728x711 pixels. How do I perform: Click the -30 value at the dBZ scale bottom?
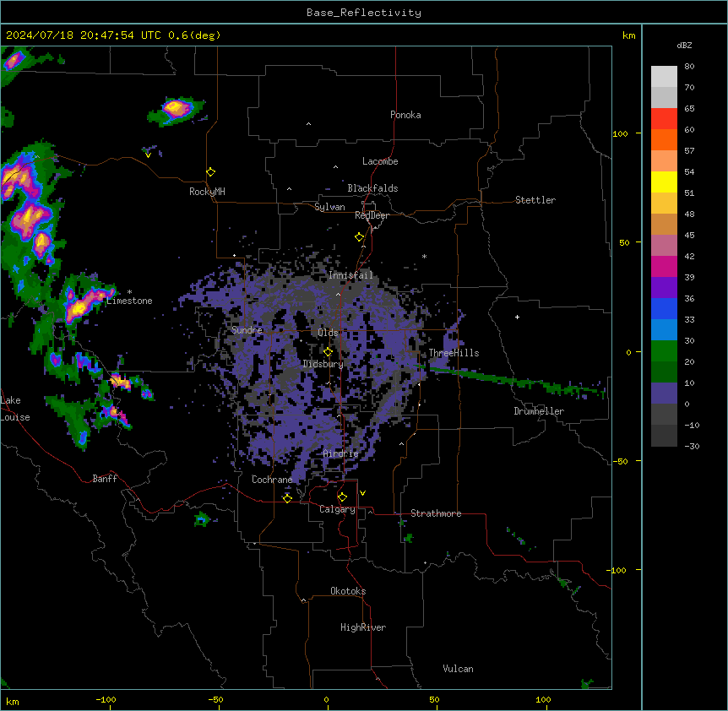coord(692,447)
